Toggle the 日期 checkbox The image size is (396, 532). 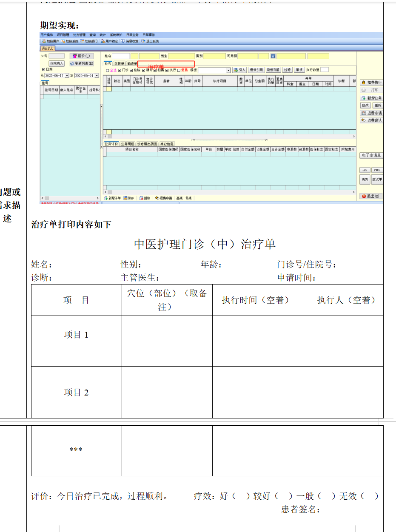coord(43,69)
